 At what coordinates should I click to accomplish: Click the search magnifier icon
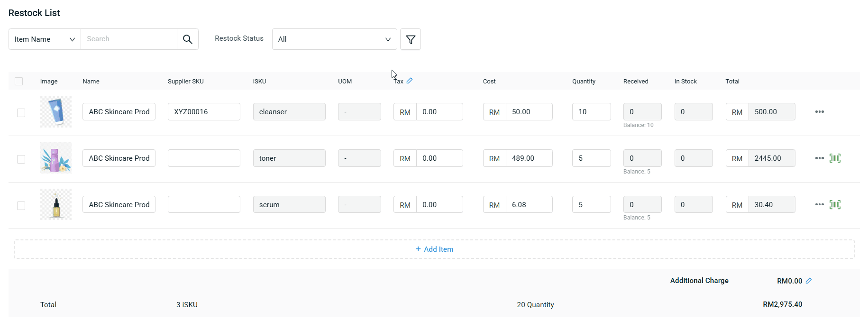coord(188,39)
